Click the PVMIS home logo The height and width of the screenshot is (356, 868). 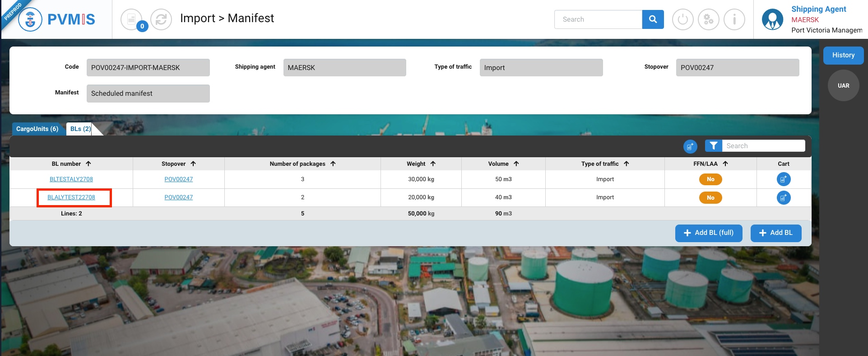pyautogui.click(x=57, y=19)
